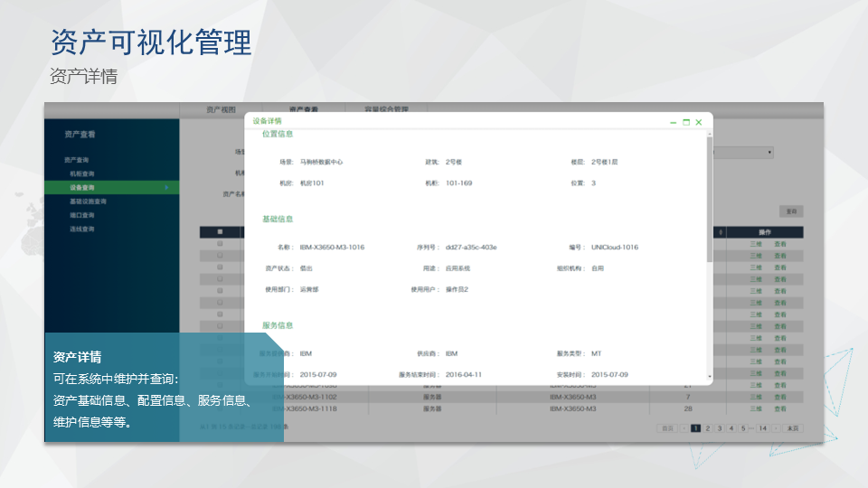The height and width of the screenshot is (488, 868).
Task: Jump to the last page with 末页
Action: [793, 428]
